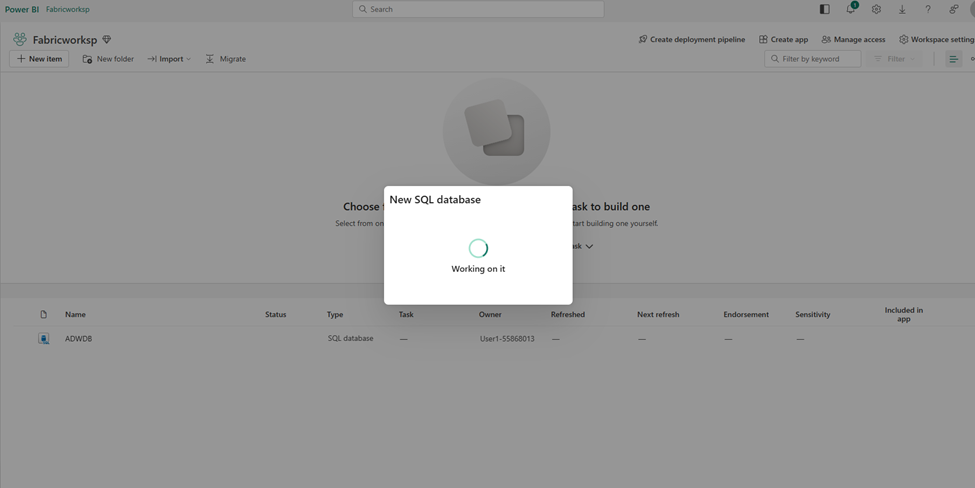Viewport: 975px width, 488px height.
Task: Open the Filter dropdown
Action: 895,59
